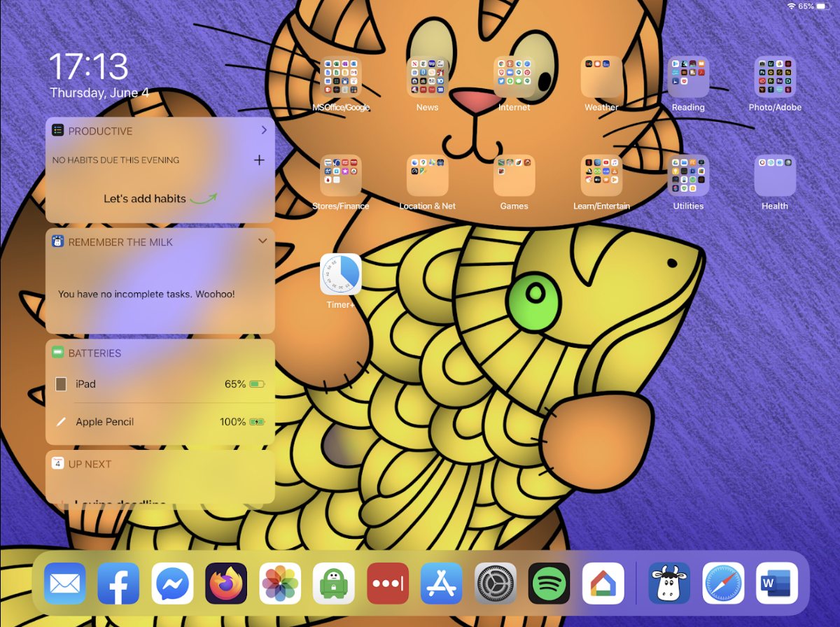
Task: Tap the 17:13 clock display
Action: [89, 66]
